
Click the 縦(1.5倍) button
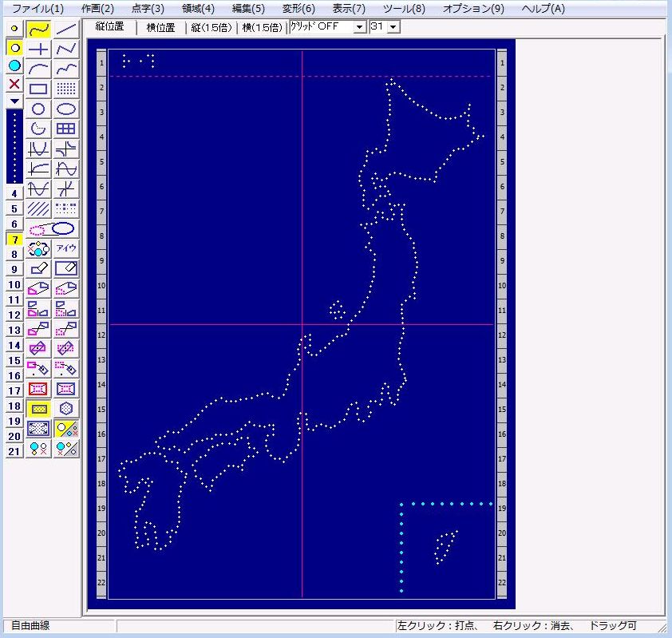point(212,27)
